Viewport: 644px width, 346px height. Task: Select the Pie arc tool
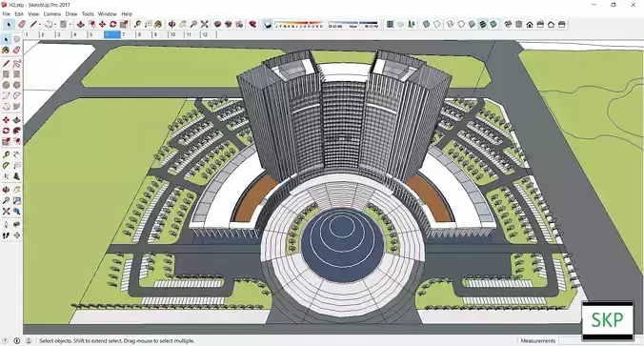pos(16,107)
